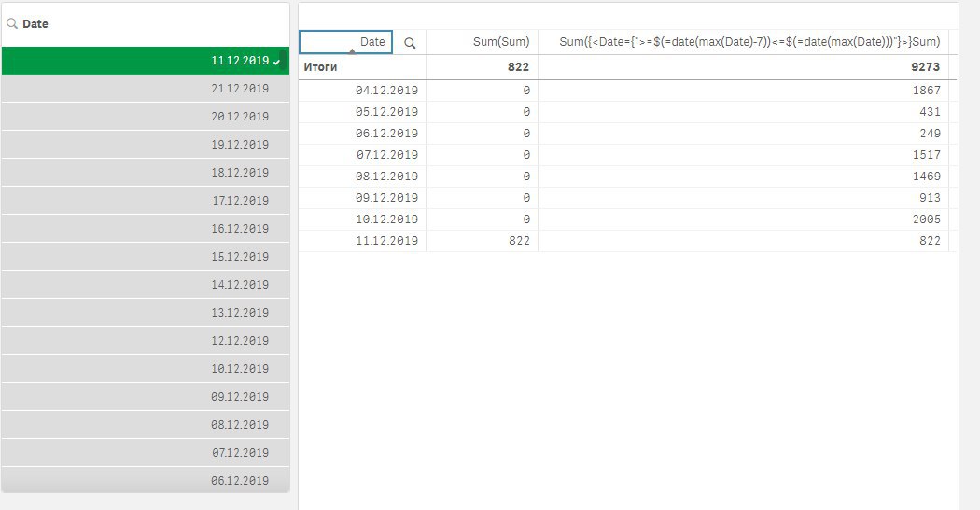
Task: Click the value 1867 in the table
Action: pyautogui.click(x=926, y=91)
